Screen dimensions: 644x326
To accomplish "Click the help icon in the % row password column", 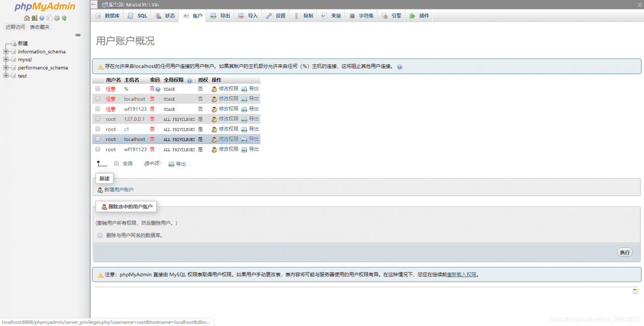I will 158,89.
